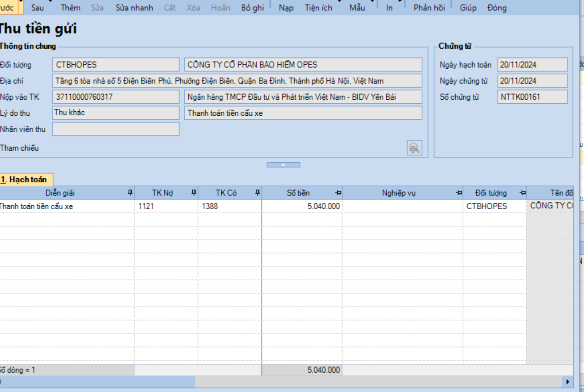
Task: Collapse the Thông tin chung panel
Action: coord(283,165)
